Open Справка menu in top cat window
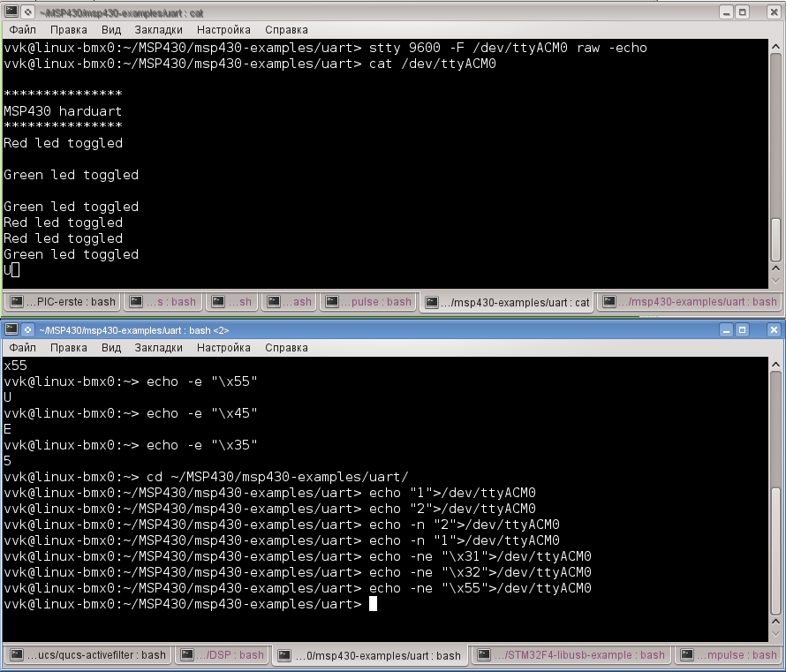The image size is (786, 672). pyautogui.click(x=286, y=30)
